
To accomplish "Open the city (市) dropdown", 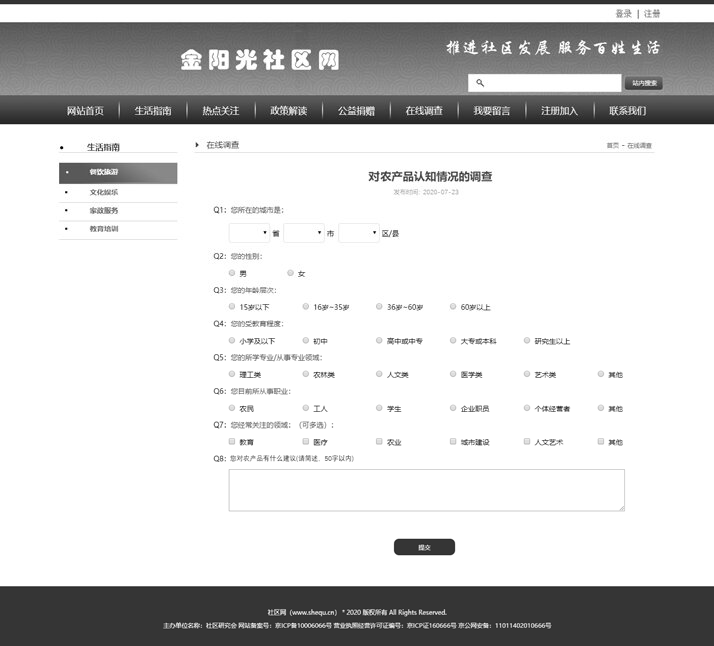I will pyautogui.click(x=304, y=233).
